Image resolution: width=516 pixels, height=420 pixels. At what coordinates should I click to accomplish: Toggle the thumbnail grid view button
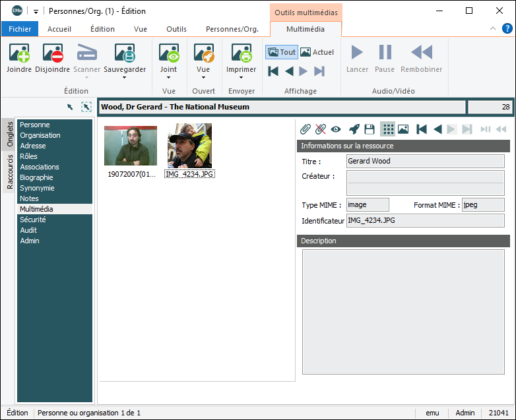(x=388, y=129)
